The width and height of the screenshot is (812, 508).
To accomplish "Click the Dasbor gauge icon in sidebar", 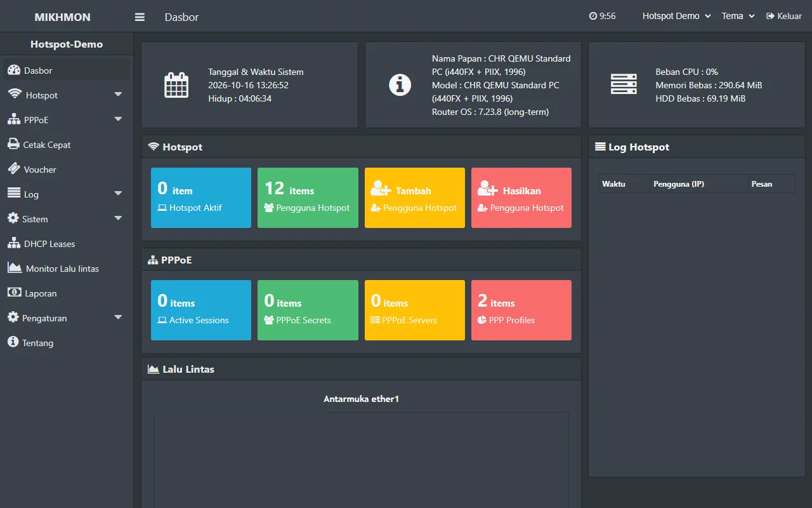I will pyautogui.click(x=14, y=70).
